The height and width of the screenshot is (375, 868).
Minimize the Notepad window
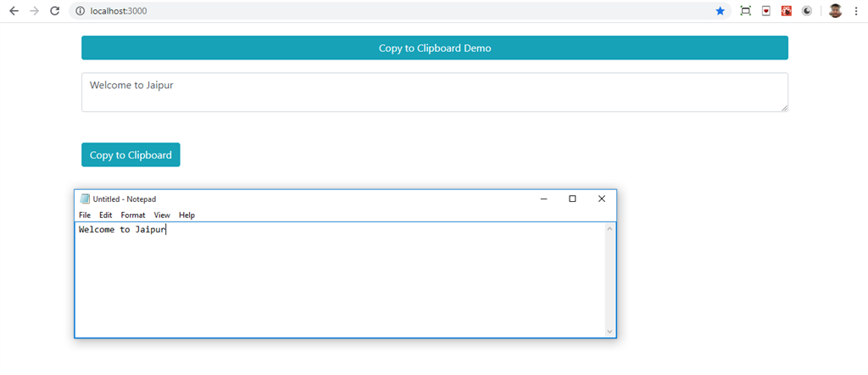pos(543,199)
